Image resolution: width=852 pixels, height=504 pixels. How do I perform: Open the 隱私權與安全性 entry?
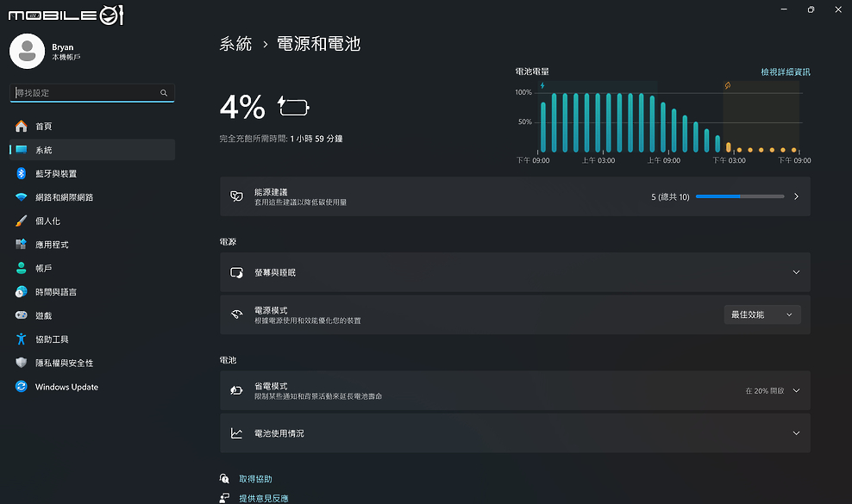(92, 362)
